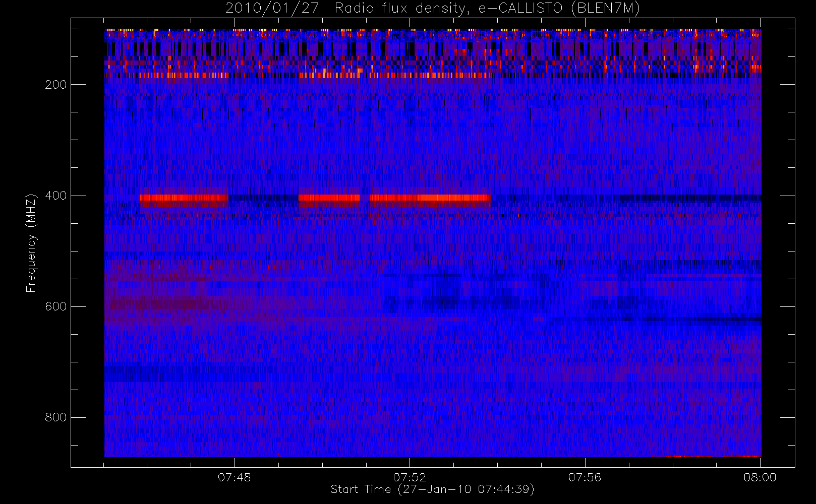The width and height of the screenshot is (816, 504).
Task: Select the "Frequency (MHZ)" y-axis label
Action: coord(31,243)
